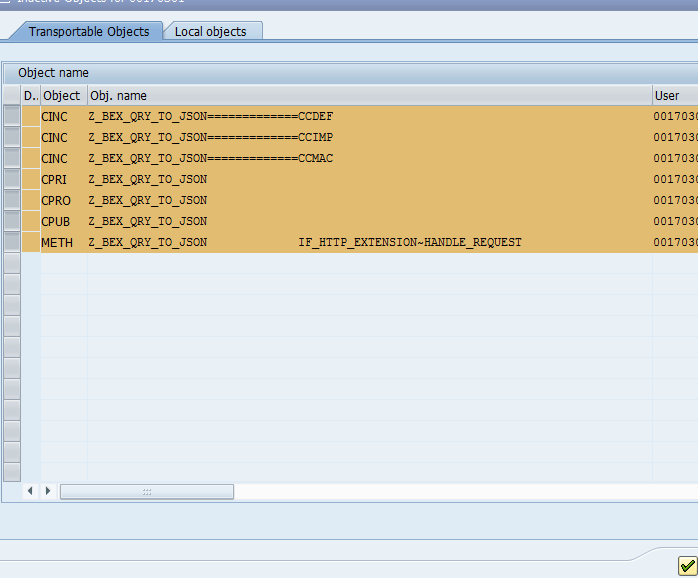Click the Obj. name column header
The image size is (698, 578).
(369, 95)
